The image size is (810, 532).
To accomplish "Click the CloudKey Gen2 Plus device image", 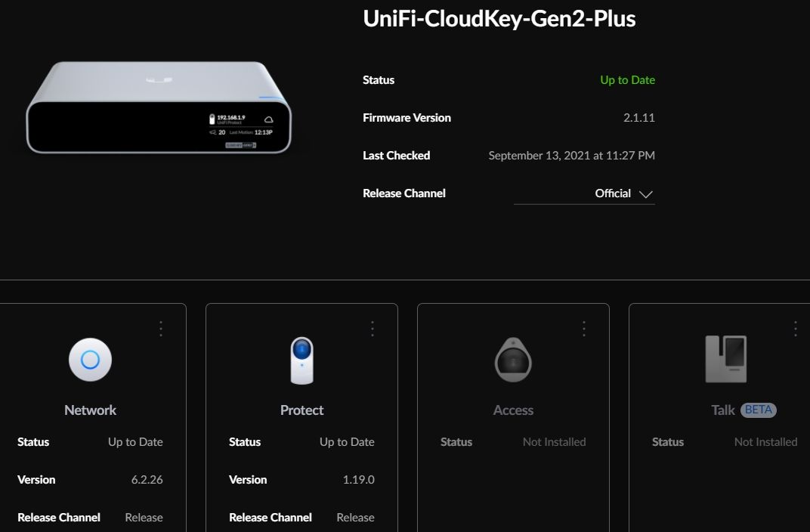I will 159,109.
